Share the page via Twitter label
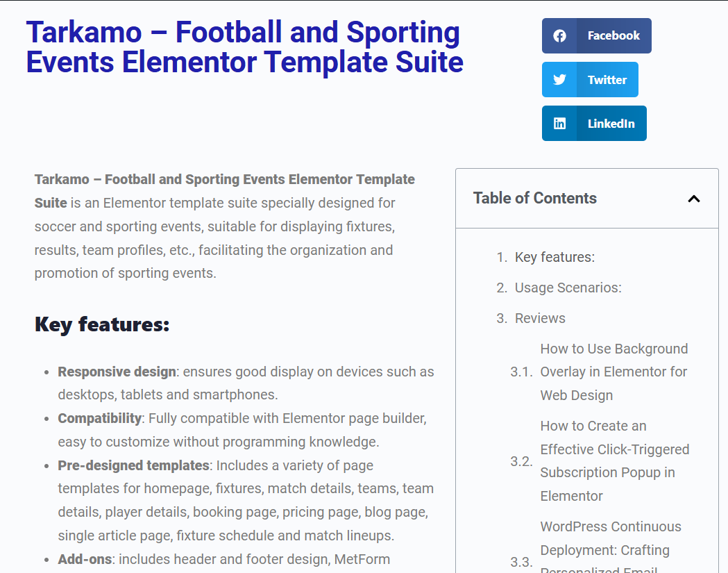This screenshot has width=728, height=573. (x=607, y=80)
